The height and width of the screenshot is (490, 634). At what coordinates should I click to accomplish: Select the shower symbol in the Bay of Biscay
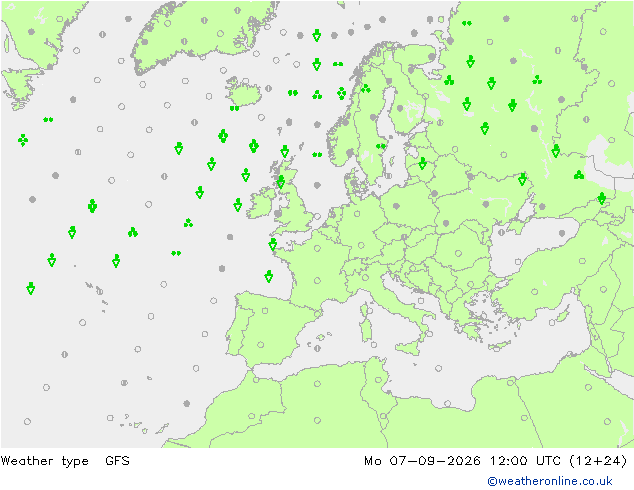coord(268,277)
